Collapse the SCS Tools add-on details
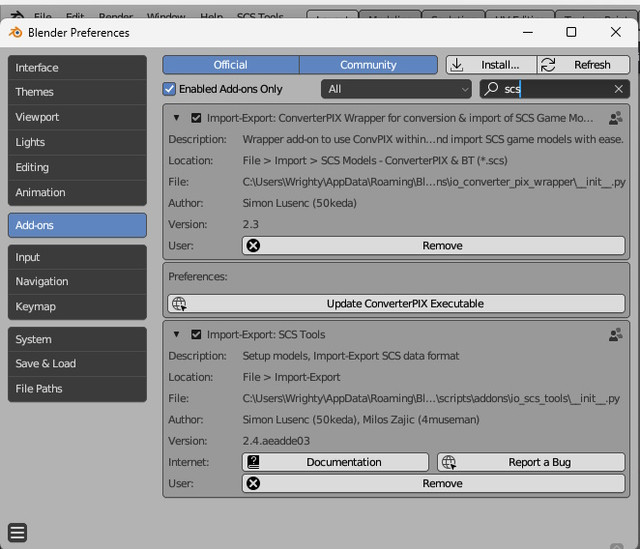The width and height of the screenshot is (640, 549). (176, 334)
